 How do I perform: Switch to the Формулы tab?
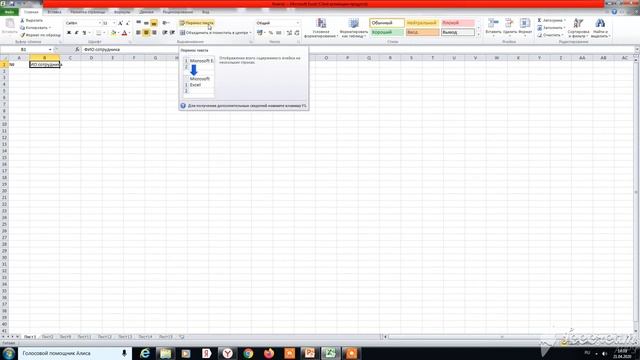click(x=122, y=12)
